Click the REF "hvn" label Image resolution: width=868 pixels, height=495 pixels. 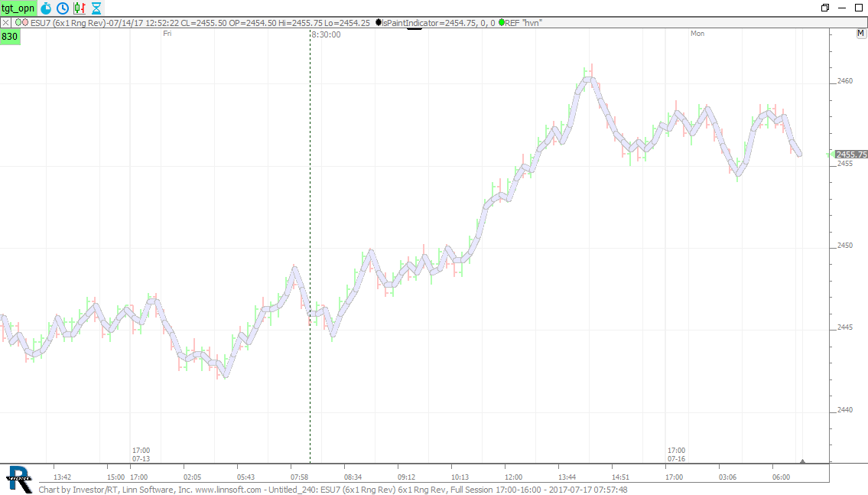pyautogui.click(x=523, y=23)
